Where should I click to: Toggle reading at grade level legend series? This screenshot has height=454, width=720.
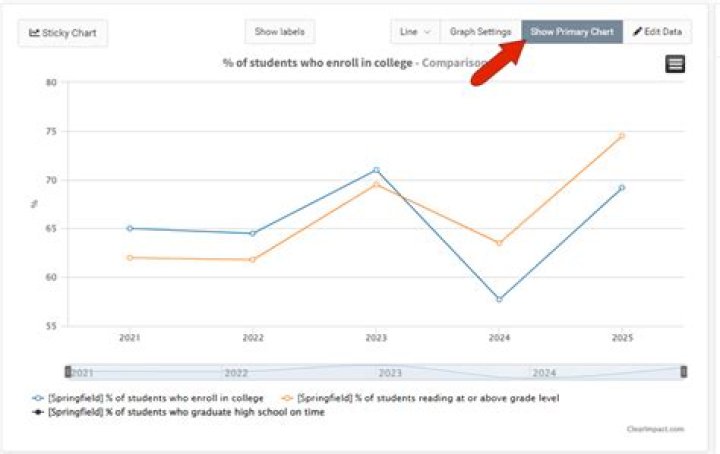(x=420, y=398)
